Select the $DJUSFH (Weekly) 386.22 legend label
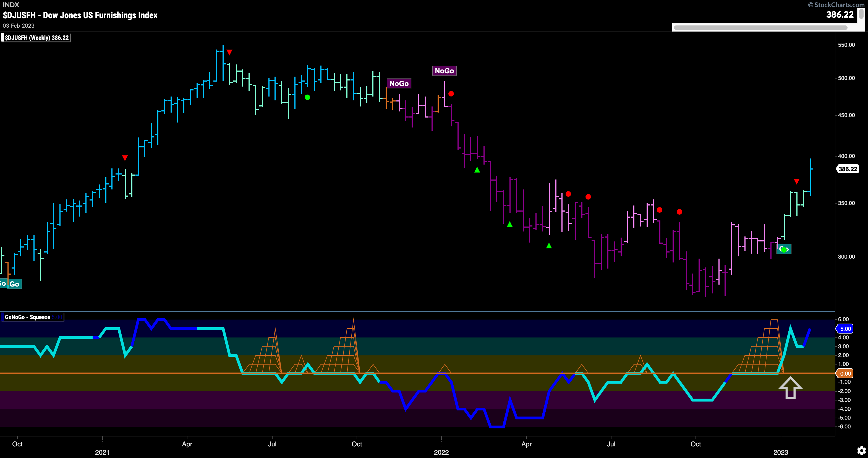868x458 pixels. coord(36,38)
